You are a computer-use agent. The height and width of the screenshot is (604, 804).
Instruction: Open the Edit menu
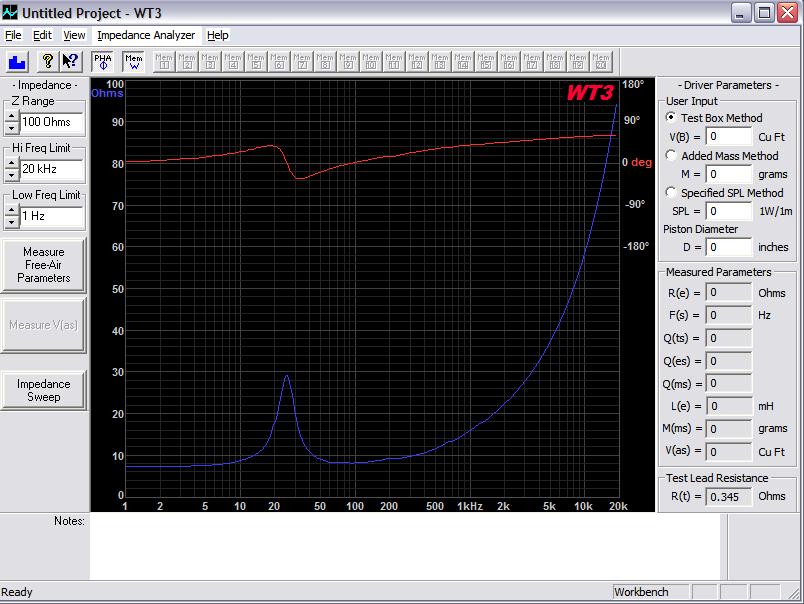coord(42,35)
